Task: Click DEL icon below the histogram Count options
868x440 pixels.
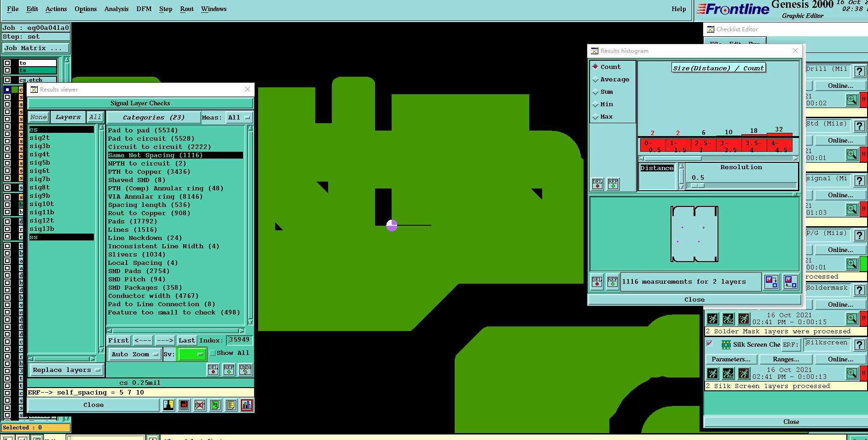Action: point(597,184)
